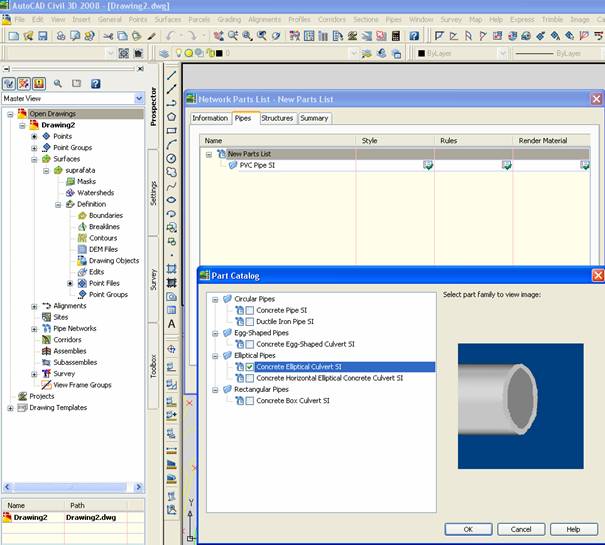Click the Layer Properties Manager icon
Image resolution: width=605 pixels, height=545 pixels.
tap(164, 53)
